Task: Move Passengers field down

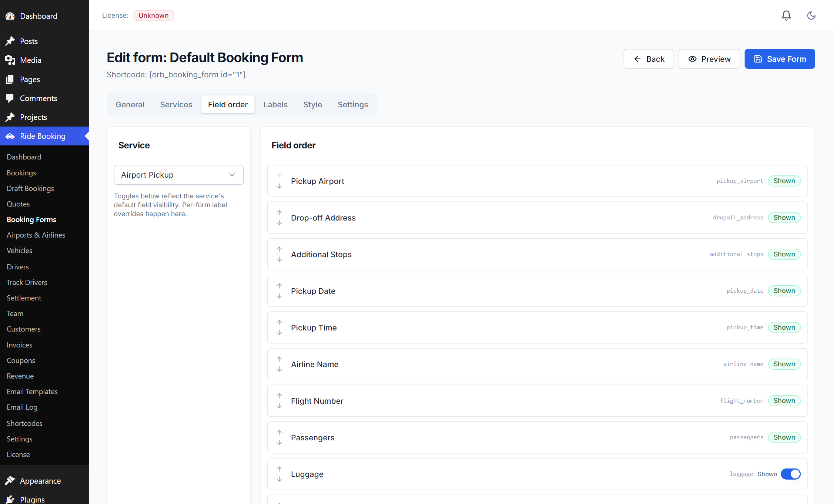Action: pos(280,443)
